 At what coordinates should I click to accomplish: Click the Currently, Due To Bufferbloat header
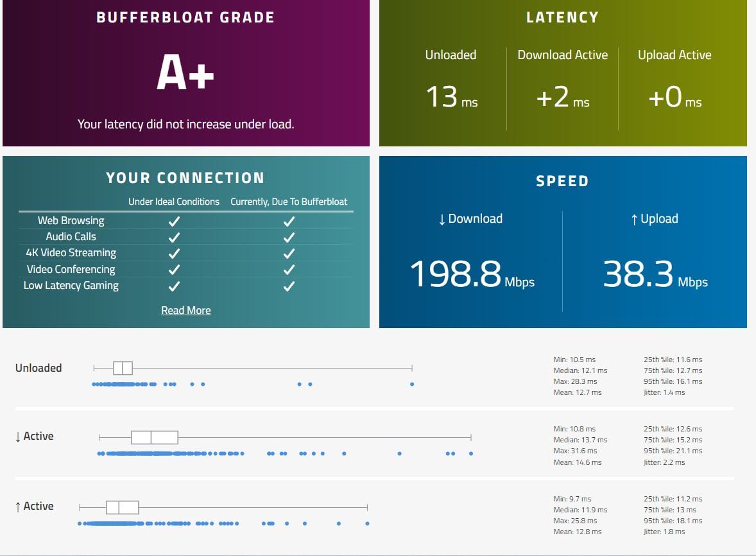click(289, 202)
